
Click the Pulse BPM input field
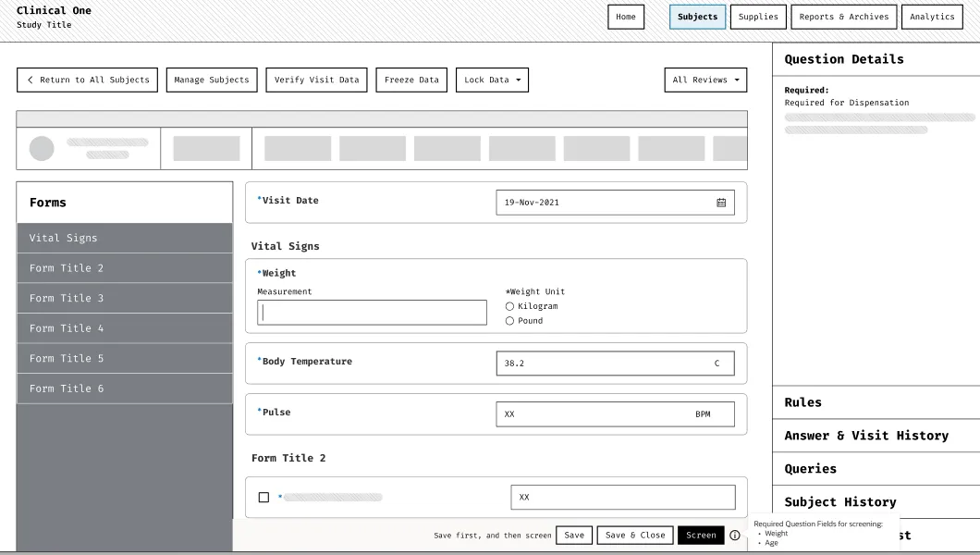coord(615,414)
